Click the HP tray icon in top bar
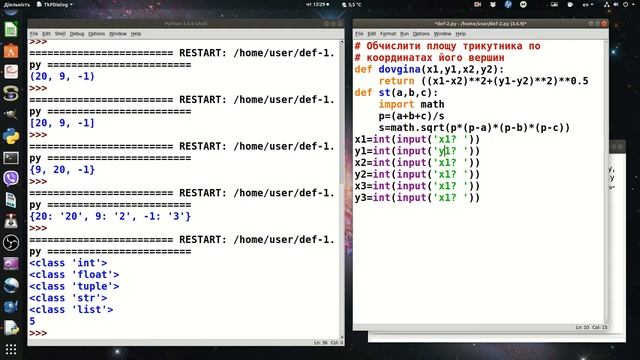Image resolution: width=640 pixels, height=360 pixels. (x=508, y=4)
